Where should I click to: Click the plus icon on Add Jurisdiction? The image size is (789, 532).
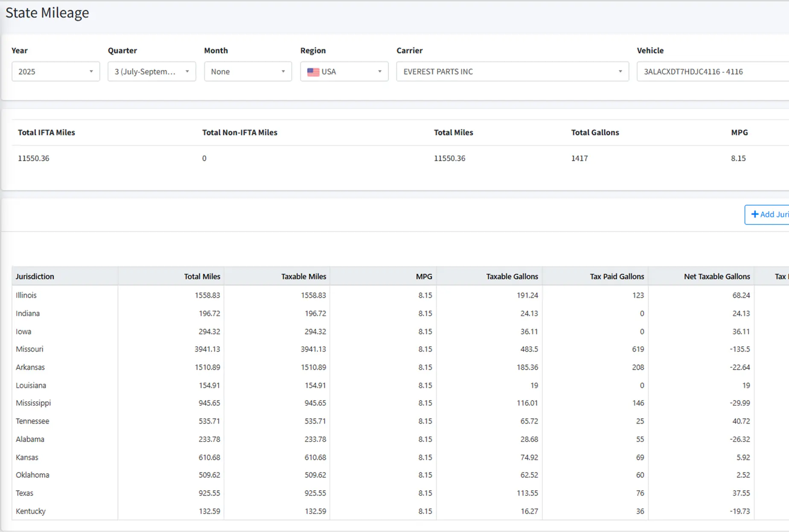pos(754,215)
